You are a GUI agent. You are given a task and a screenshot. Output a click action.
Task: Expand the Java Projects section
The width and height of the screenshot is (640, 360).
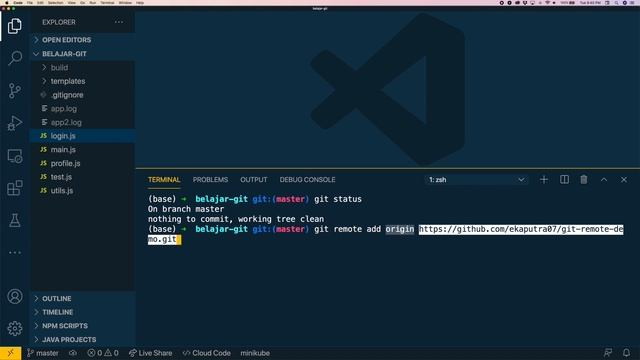pos(83,340)
